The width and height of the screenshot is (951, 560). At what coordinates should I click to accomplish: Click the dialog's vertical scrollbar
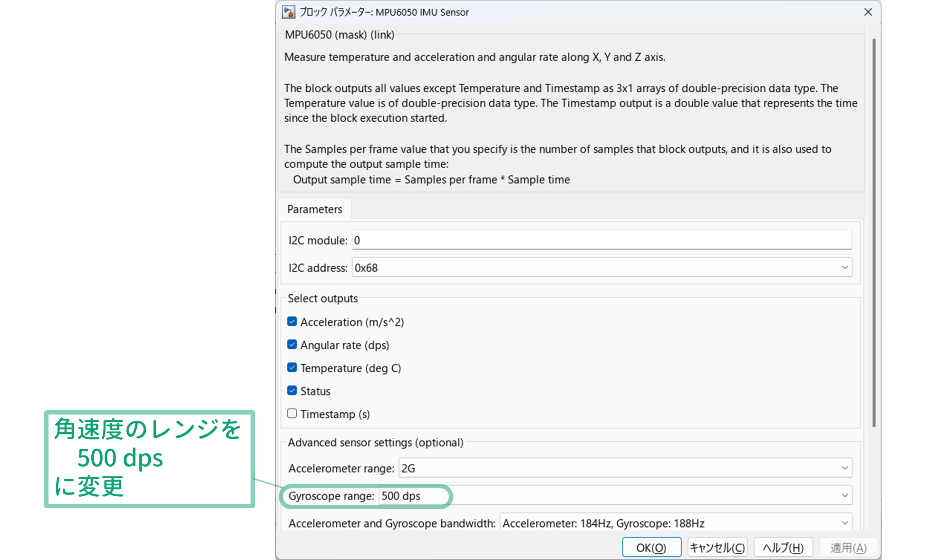pos(873,233)
